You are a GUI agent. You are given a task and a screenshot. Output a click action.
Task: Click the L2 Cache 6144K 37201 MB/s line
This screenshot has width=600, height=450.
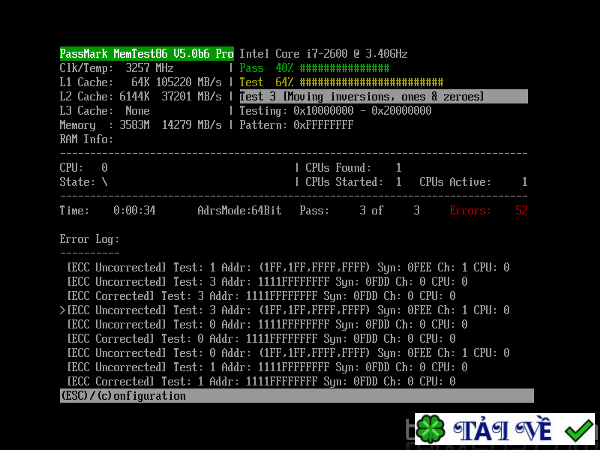[x=140, y=96]
